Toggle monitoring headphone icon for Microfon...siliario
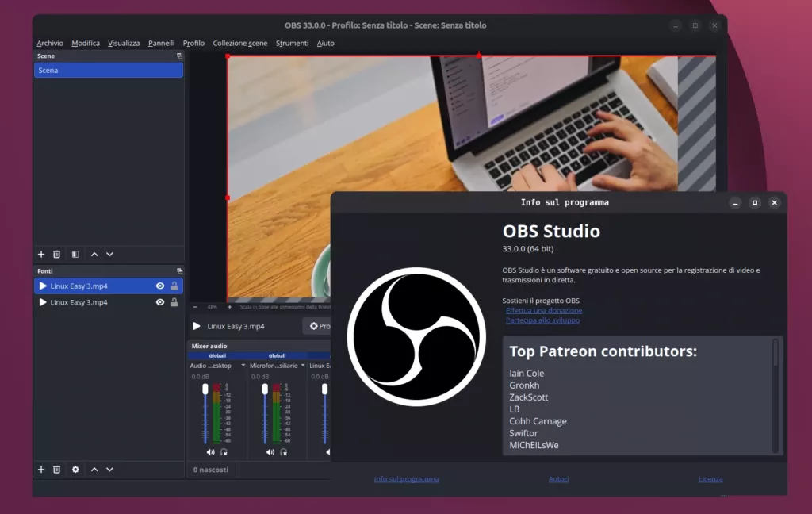 point(284,452)
